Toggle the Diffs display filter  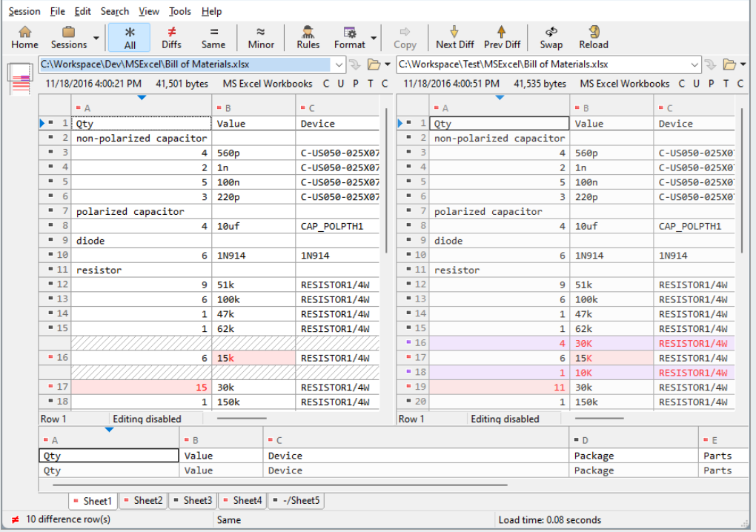coord(171,37)
